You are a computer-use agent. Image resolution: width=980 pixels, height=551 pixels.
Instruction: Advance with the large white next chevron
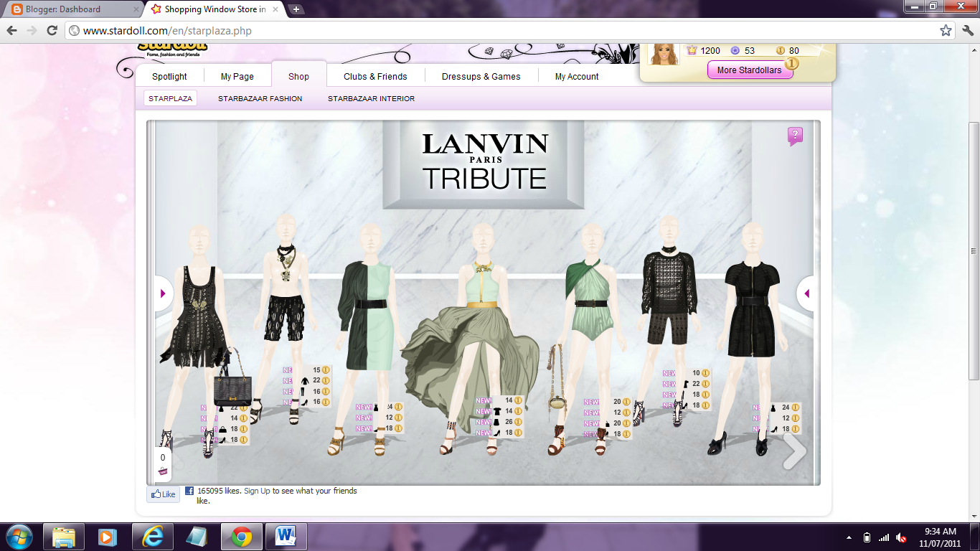click(794, 452)
